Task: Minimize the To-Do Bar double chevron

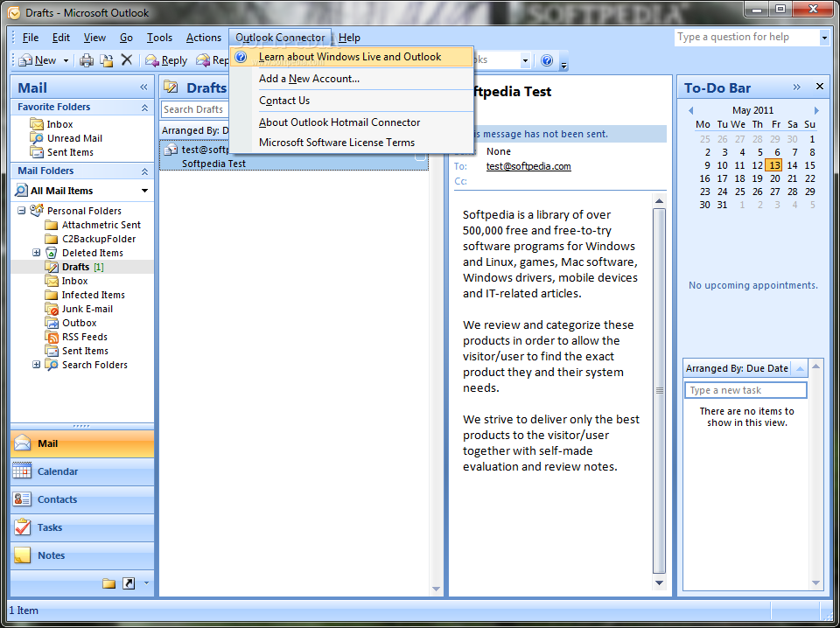Action: [x=796, y=87]
